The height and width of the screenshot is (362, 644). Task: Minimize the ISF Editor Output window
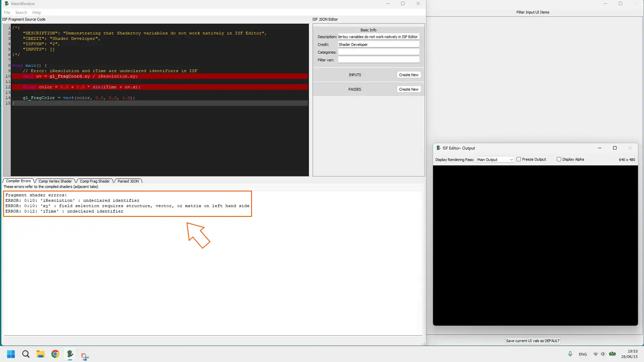tap(599, 148)
